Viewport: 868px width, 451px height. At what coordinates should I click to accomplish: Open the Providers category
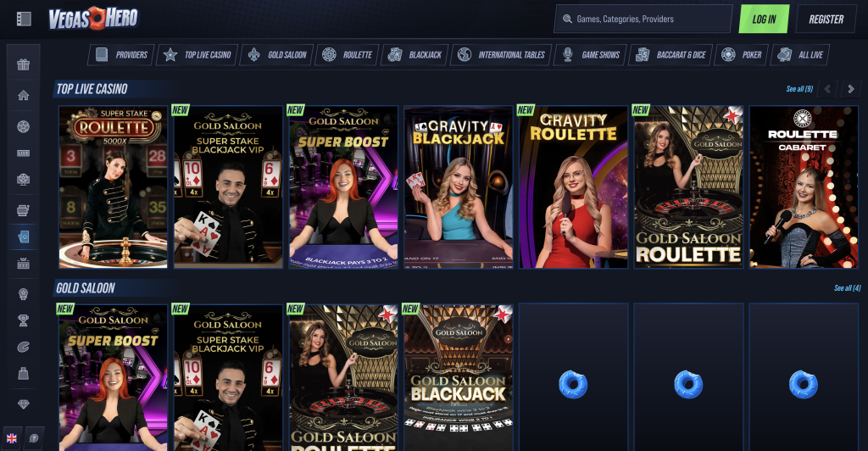pos(120,55)
